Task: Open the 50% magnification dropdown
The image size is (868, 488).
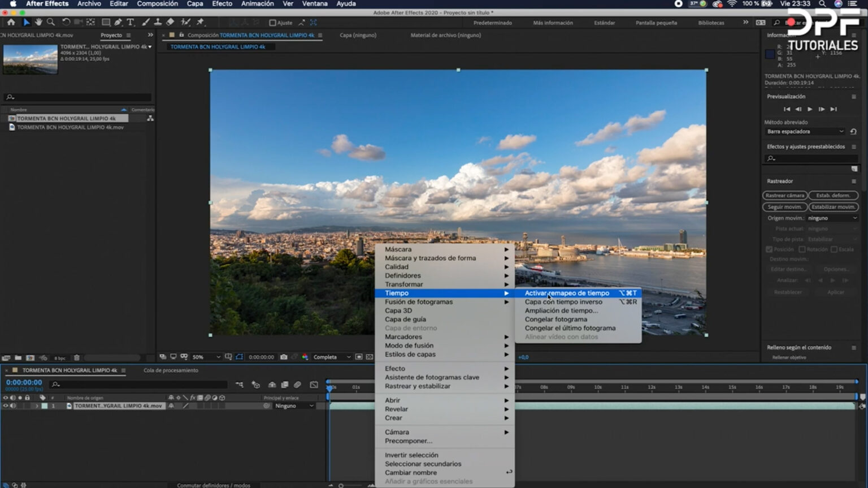Action: tap(206, 357)
